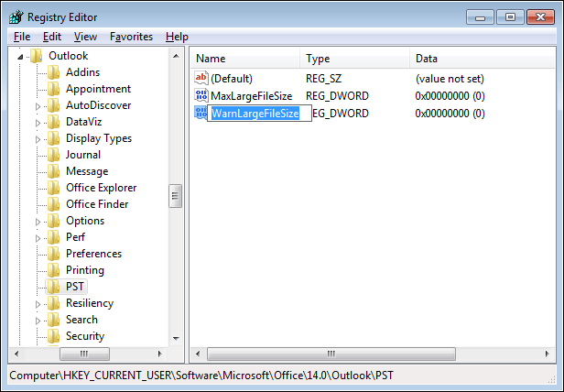Screen dimensions: 564x392
Task: Click the Search folder icon
Action: click(x=54, y=320)
